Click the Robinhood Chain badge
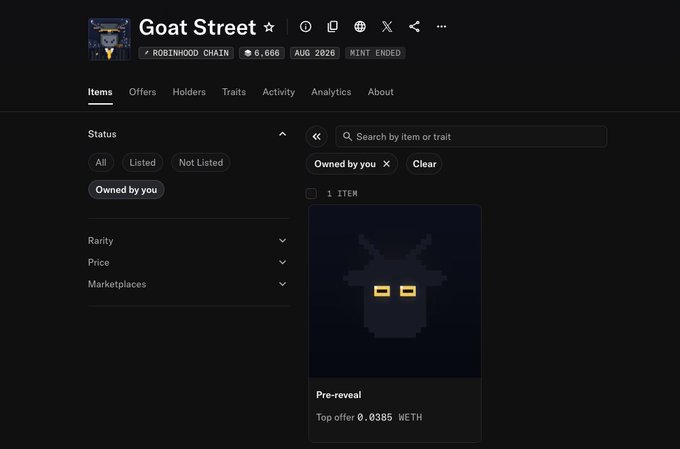680x449 pixels. (186, 53)
